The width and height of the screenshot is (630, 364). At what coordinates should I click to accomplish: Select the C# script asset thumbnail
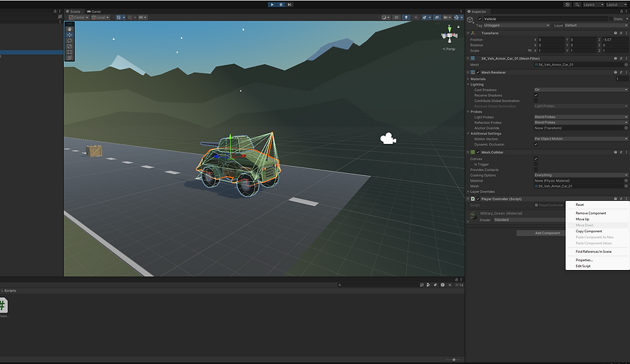point(4,306)
